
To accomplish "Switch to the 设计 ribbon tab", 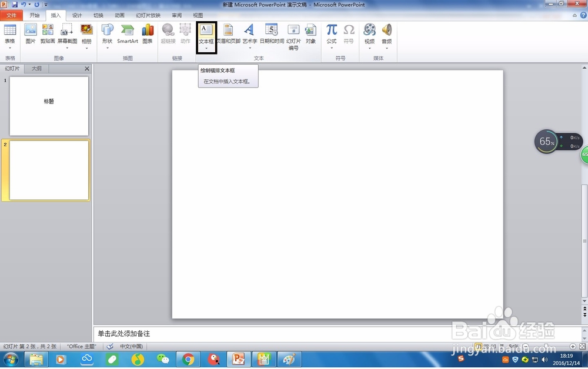I will point(77,15).
